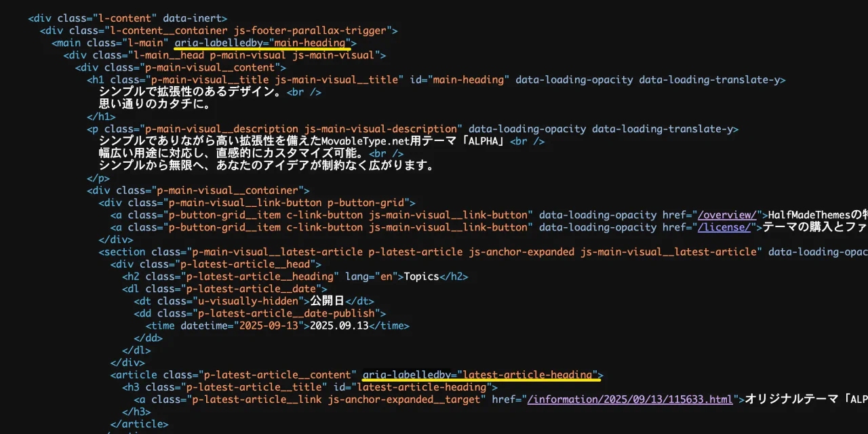The image size is (868, 434).
Task: Open the /overview/ href link
Action: pos(727,215)
